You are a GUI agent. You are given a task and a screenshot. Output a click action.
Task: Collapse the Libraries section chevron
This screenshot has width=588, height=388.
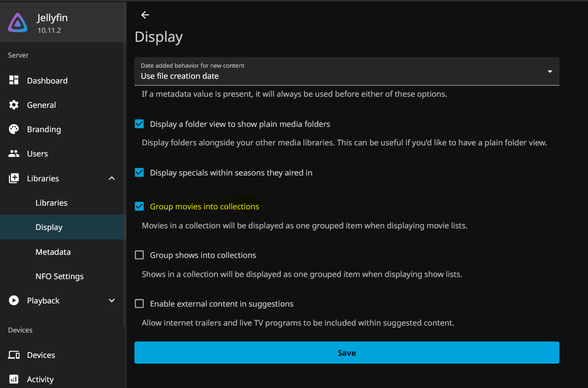click(x=112, y=178)
